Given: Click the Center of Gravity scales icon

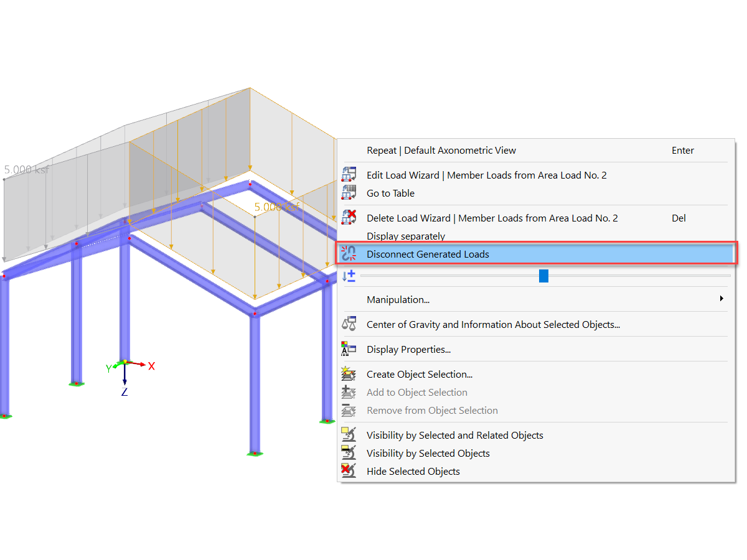Looking at the screenshot, I should click(349, 324).
